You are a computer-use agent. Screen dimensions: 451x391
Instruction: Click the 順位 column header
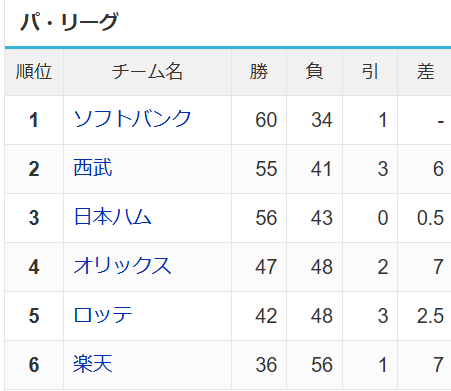pyautogui.click(x=34, y=72)
